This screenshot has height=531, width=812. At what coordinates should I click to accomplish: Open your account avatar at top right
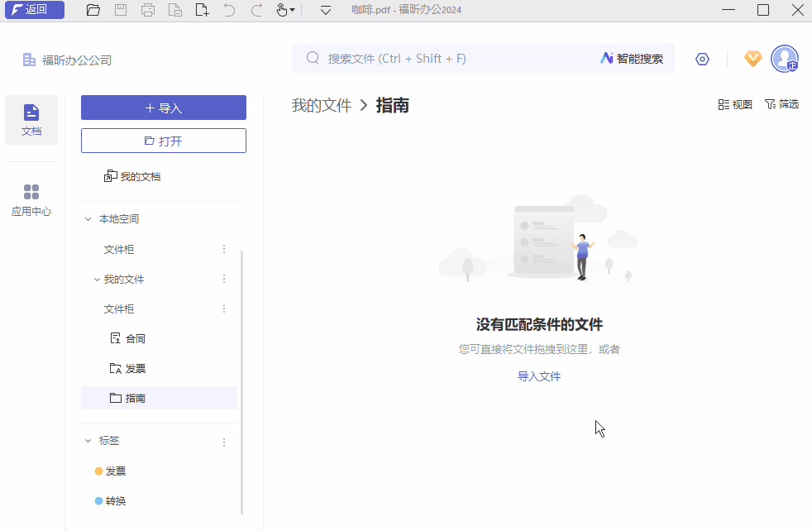(x=785, y=59)
